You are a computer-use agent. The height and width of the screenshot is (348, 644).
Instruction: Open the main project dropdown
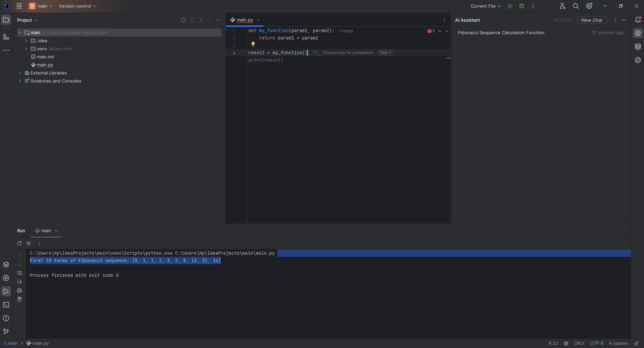coord(41,6)
